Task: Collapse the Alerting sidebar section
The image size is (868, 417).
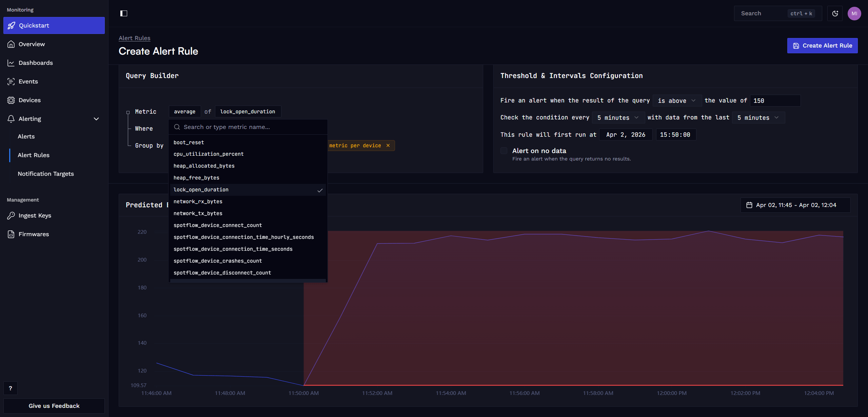Action: pos(96,119)
